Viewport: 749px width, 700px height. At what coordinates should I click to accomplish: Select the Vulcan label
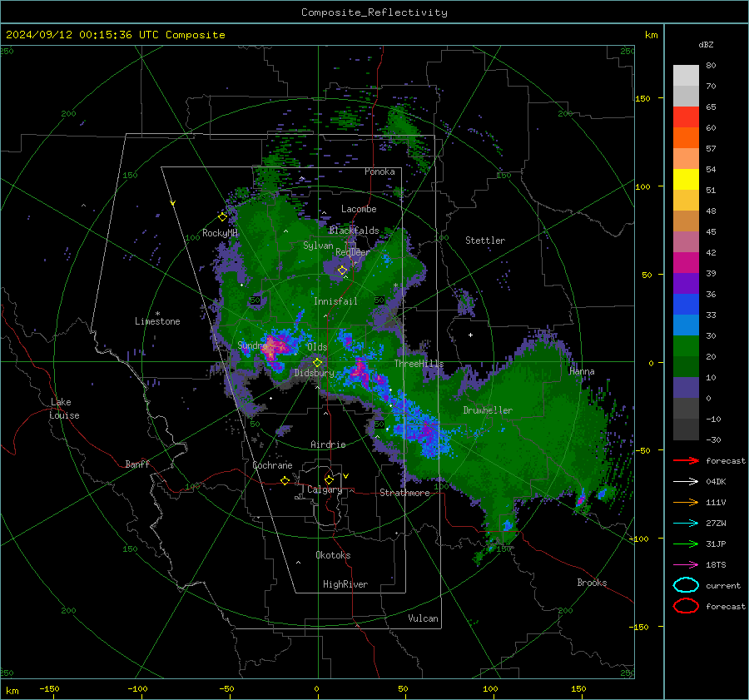(423, 618)
